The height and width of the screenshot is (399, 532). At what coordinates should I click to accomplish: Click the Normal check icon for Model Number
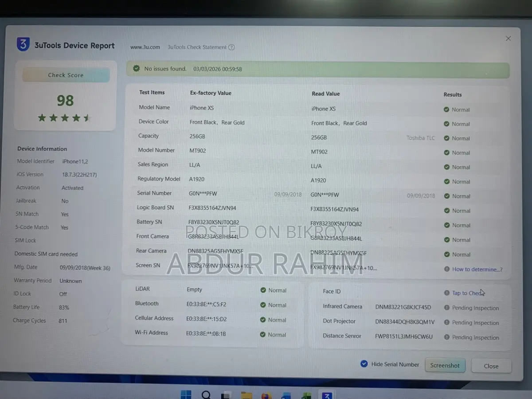coord(446,153)
